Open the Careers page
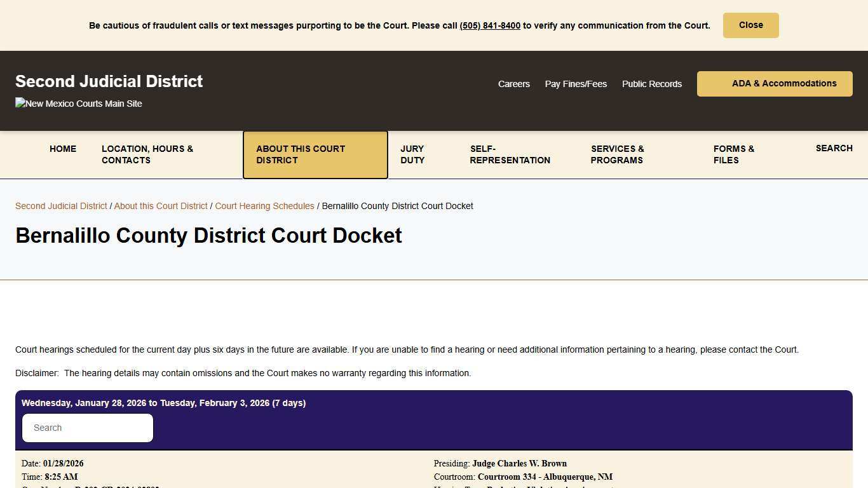Viewport: 868px width, 488px height. [x=513, y=83]
